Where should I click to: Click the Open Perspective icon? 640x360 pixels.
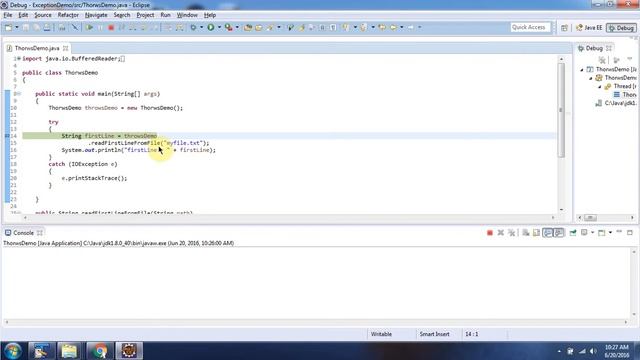(x=564, y=28)
